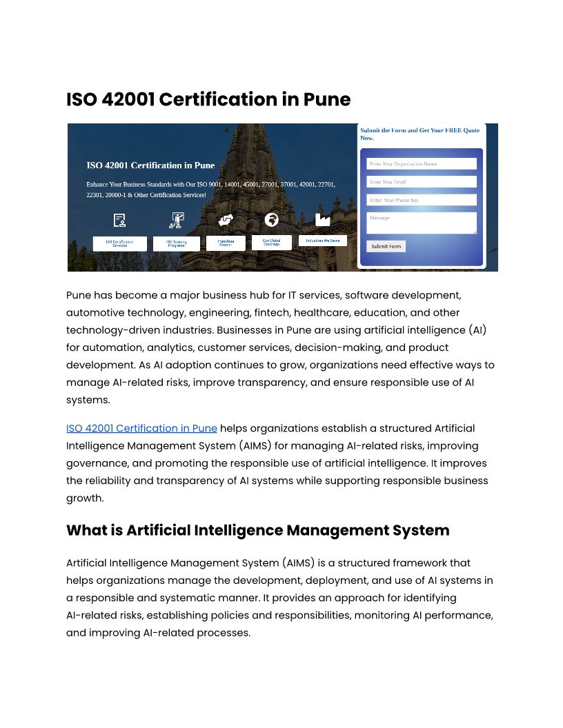Click the factory Industries We Serve icon

322,220
